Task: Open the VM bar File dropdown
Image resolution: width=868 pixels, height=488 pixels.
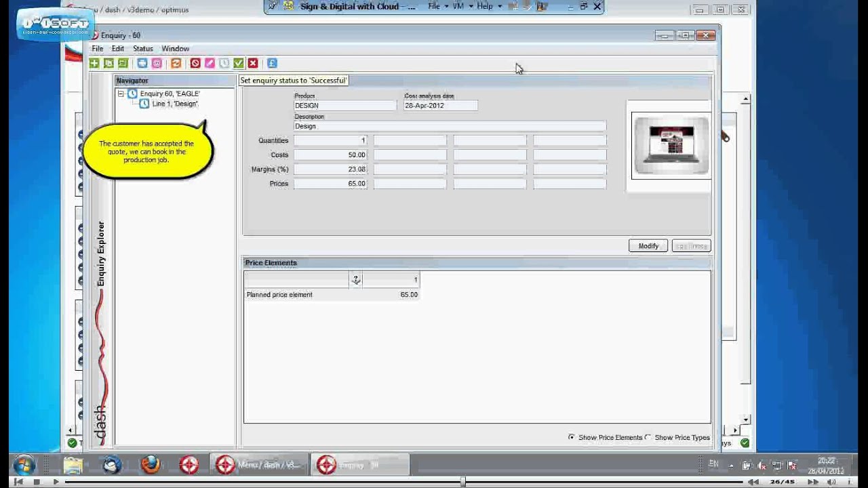Action: (437, 6)
